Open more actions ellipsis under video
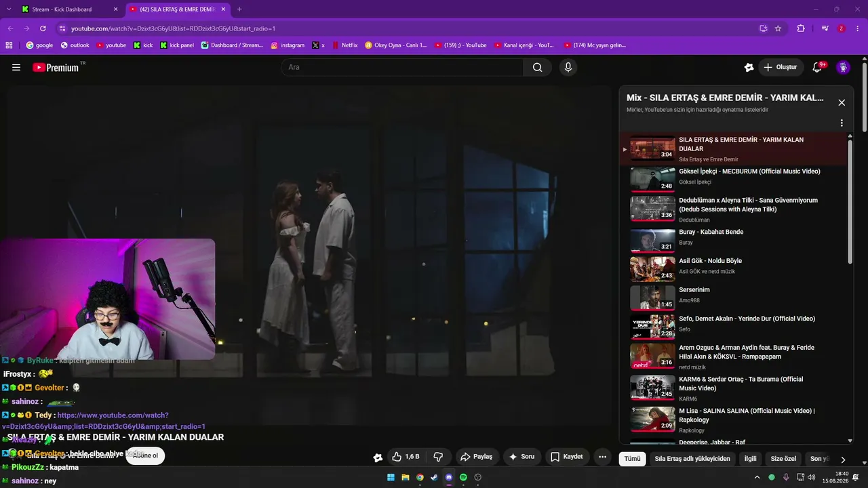The height and width of the screenshot is (488, 868). tap(602, 457)
